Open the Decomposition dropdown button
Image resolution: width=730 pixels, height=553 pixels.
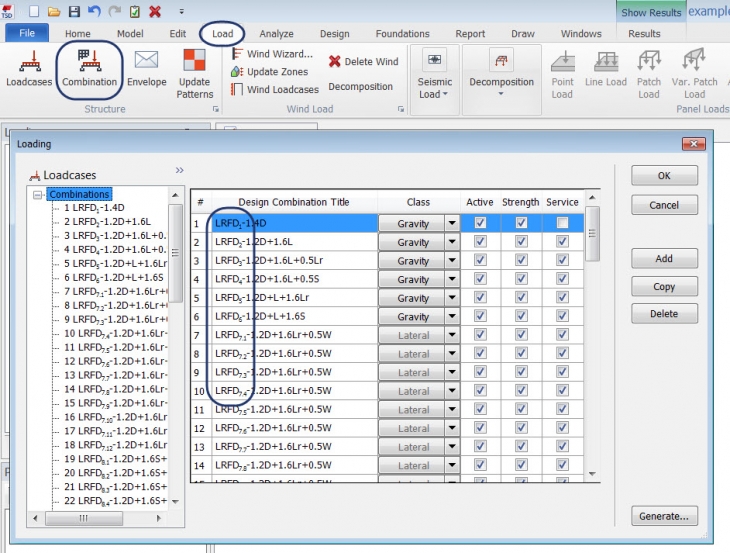501,73
